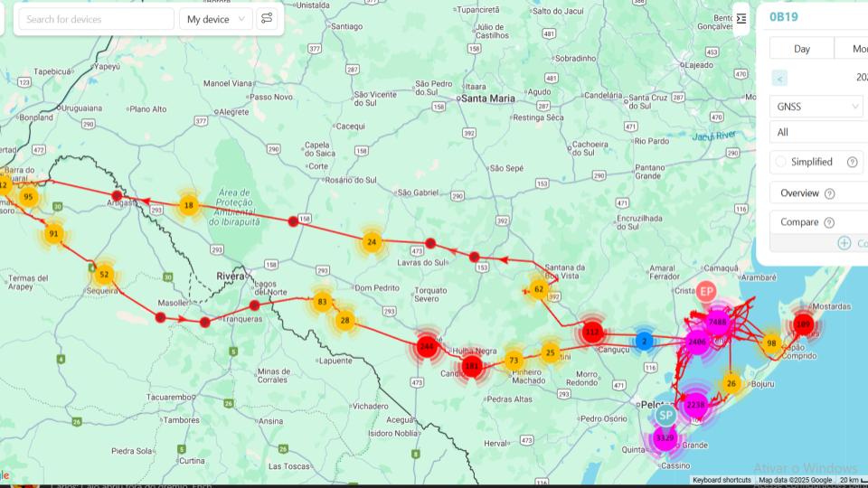868x488 pixels.
Task: Open the All filter dropdown
Action: pyautogui.click(x=818, y=132)
